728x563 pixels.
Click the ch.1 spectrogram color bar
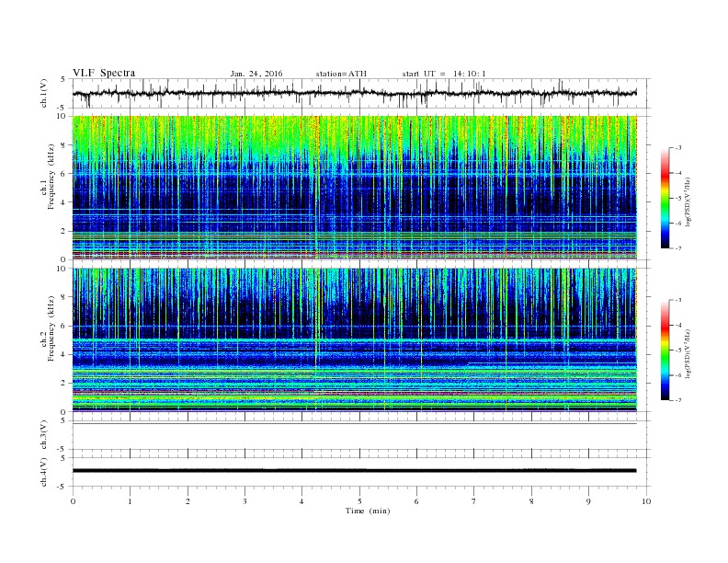(x=665, y=198)
